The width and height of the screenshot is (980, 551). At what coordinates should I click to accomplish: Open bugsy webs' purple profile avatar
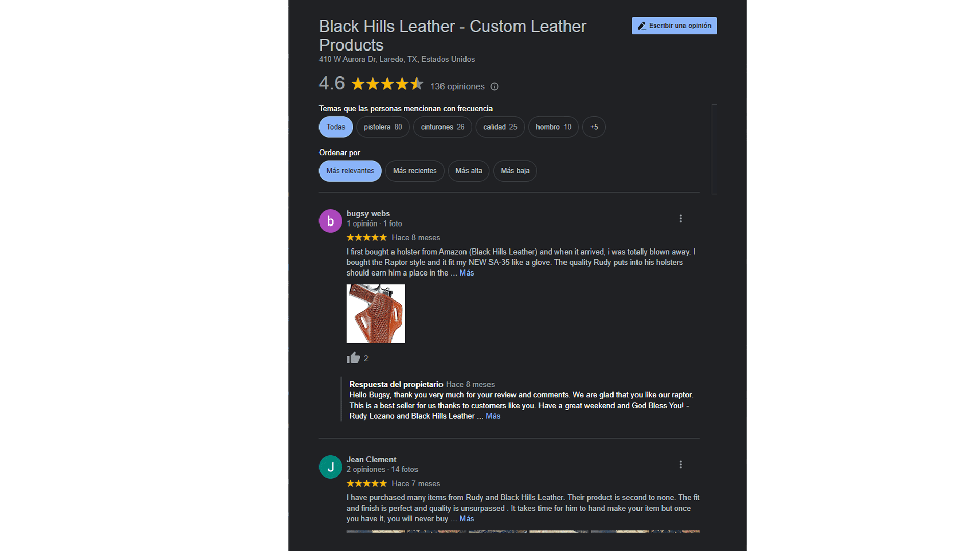click(x=330, y=221)
